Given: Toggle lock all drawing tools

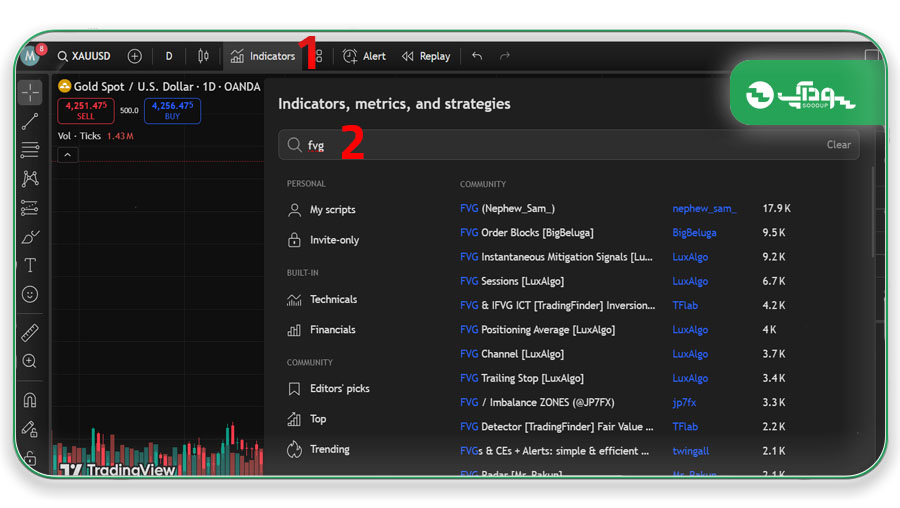Looking at the screenshot, I should [x=30, y=457].
